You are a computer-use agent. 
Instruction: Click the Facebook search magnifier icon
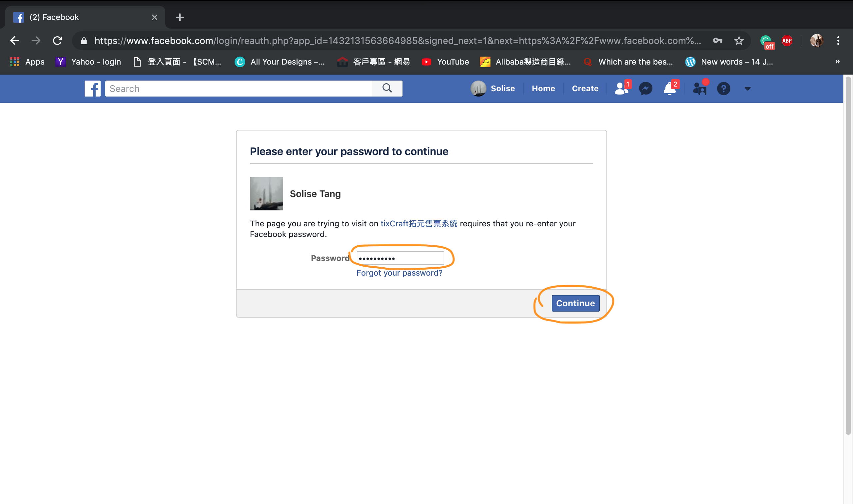coord(387,88)
